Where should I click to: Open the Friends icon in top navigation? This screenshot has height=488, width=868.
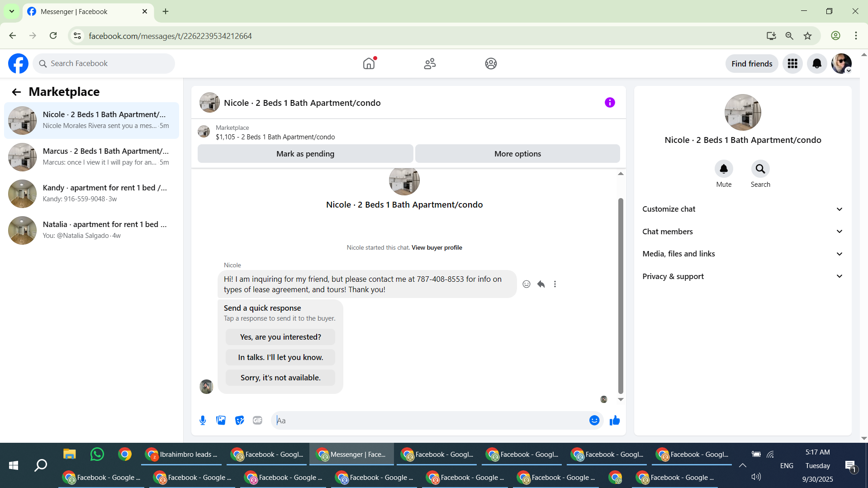(430, 63)
